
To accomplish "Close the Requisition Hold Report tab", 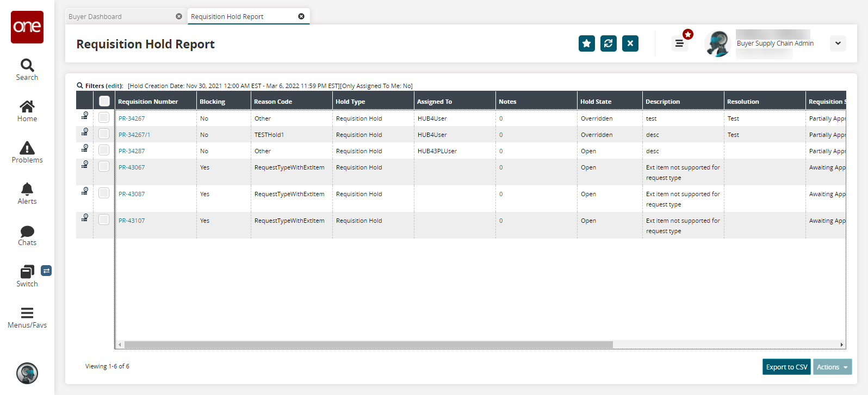I will 301,16.
